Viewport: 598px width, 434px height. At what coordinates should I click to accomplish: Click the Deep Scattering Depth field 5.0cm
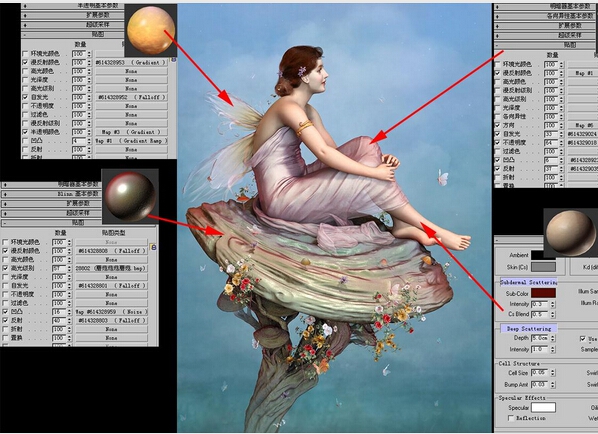pos(540,338)
